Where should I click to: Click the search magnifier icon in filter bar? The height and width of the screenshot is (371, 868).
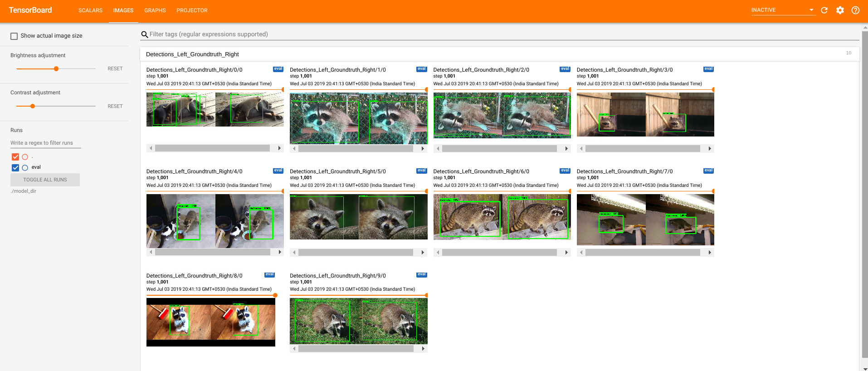145,34
